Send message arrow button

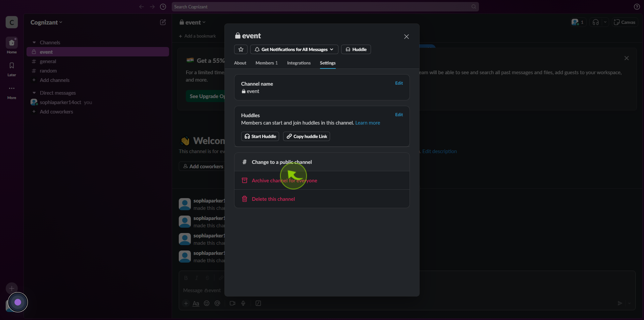620,303
